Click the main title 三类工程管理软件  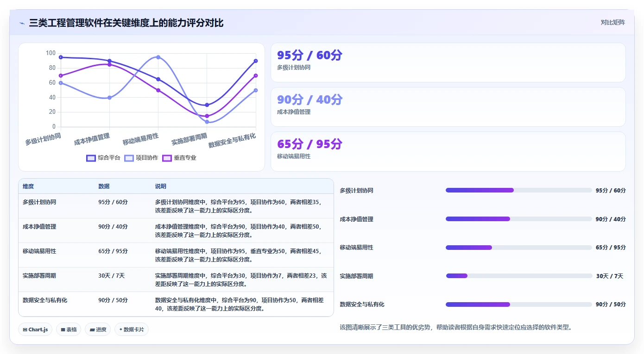126,23
